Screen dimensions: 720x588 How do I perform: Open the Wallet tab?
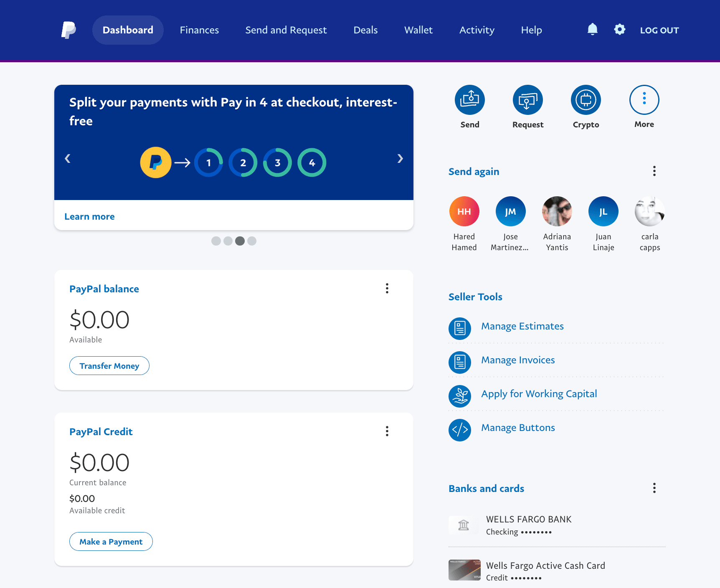click(x=418, y=30)
